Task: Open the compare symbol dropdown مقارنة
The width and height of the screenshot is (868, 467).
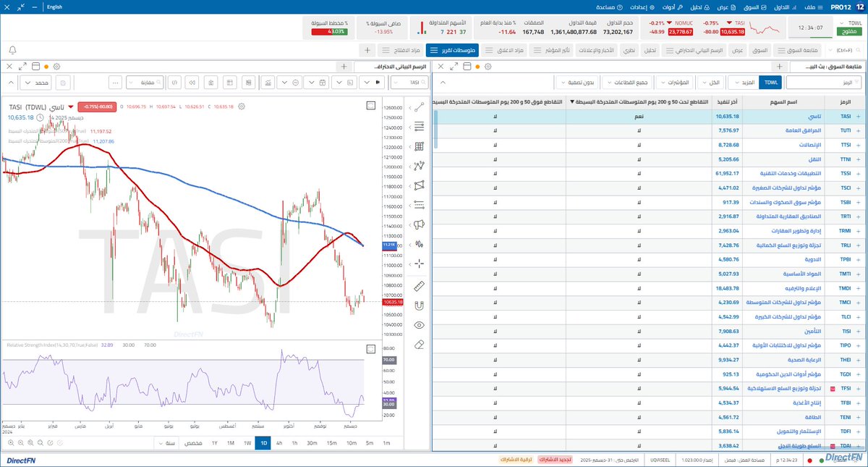Action: [x=145, y=83]
